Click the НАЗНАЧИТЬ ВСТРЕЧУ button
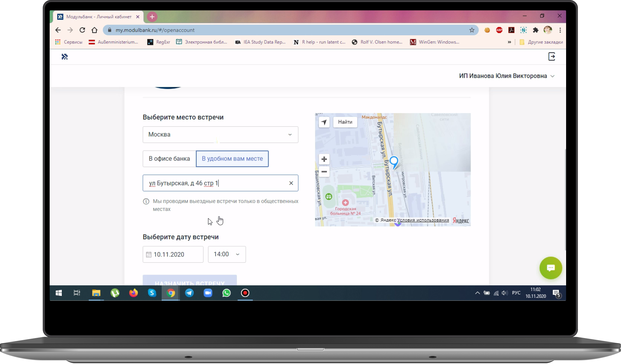Viewport: 621px width, 364px height. coord(190,280)
